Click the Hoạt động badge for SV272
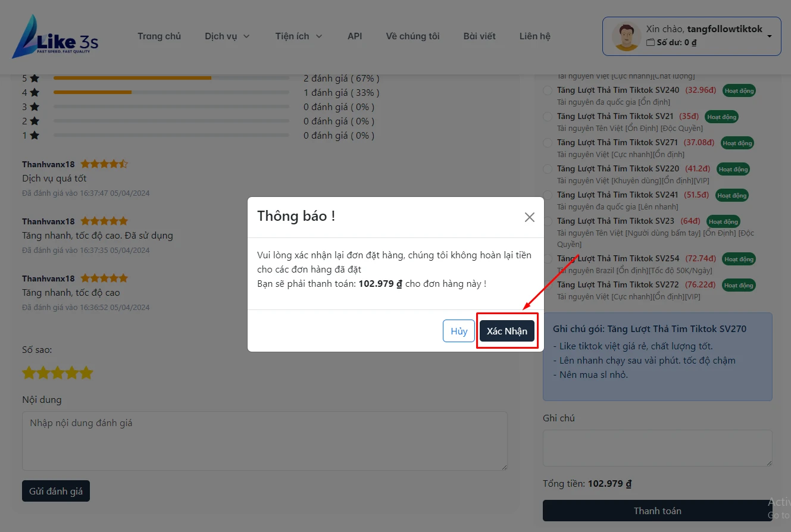791x532 pixels. click(x=739, y=286)
